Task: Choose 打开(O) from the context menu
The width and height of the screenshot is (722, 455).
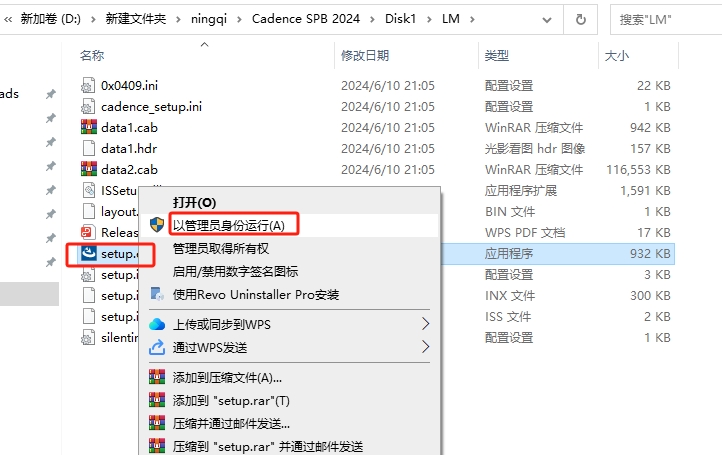Action: coord(194,203)
